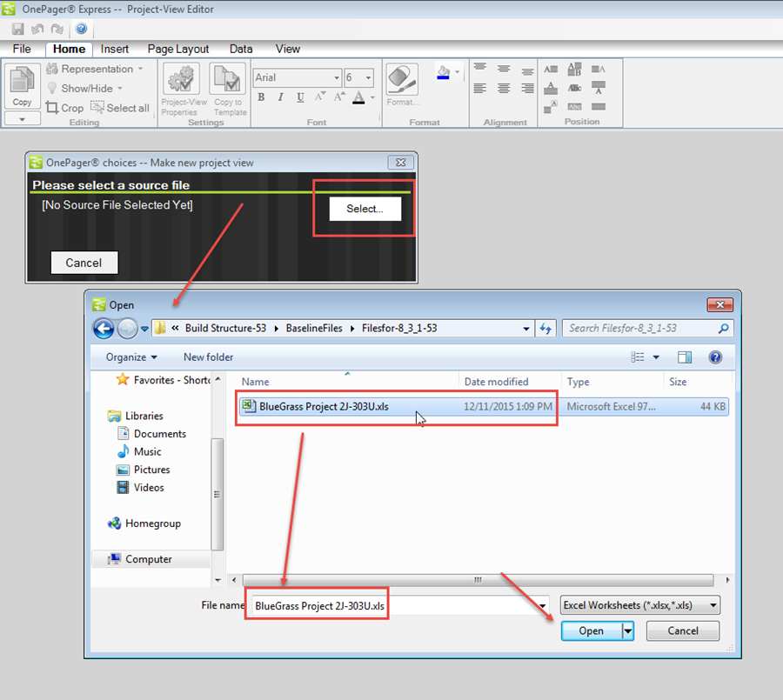
Task: Switch to the Page Layout tab
Action: click(x=177, y=49)
